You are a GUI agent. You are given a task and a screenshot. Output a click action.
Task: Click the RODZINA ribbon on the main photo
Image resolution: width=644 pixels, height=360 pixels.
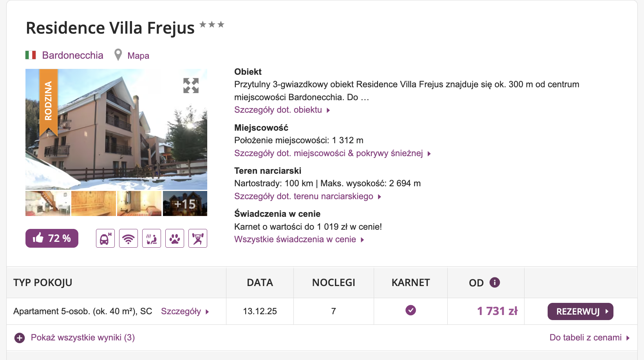(48, 101)
